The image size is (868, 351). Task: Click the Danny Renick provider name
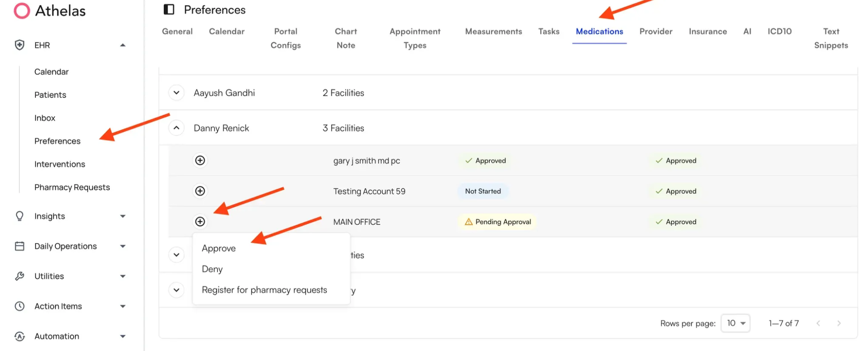(x=221, y=128)
